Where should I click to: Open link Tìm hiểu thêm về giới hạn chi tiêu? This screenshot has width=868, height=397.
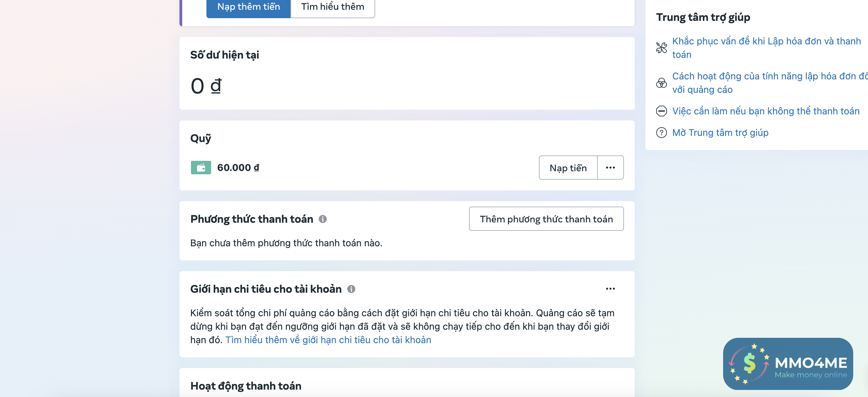coord(328,340)
